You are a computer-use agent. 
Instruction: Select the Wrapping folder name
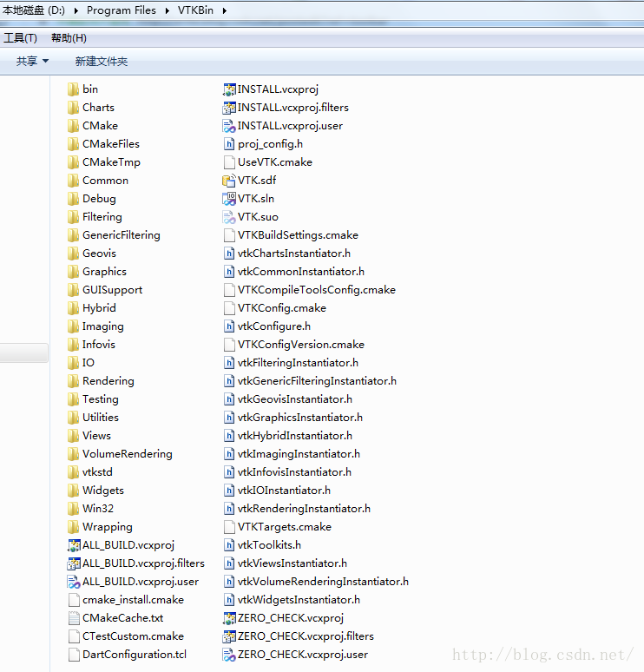point(108,526)
